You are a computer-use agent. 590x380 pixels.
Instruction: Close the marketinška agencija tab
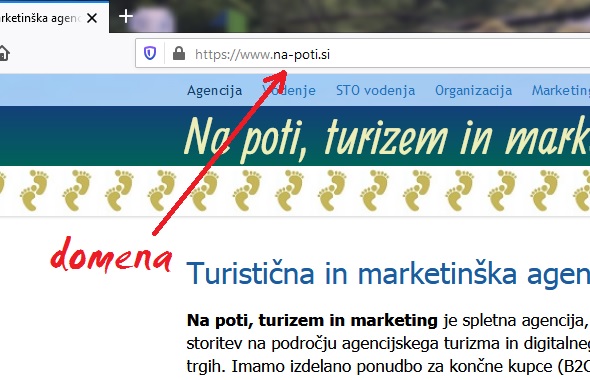92,18
